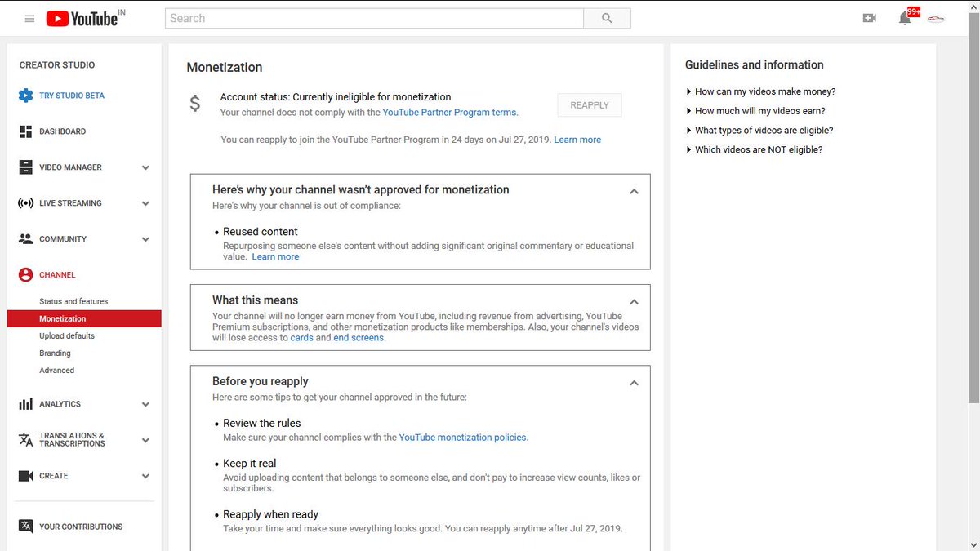Open YouTube monetization policies link

[463, 438]
